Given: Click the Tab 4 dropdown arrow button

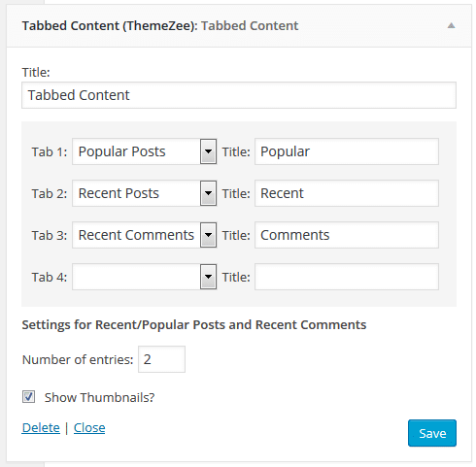Looking at the screenshot, I should 208,277.
